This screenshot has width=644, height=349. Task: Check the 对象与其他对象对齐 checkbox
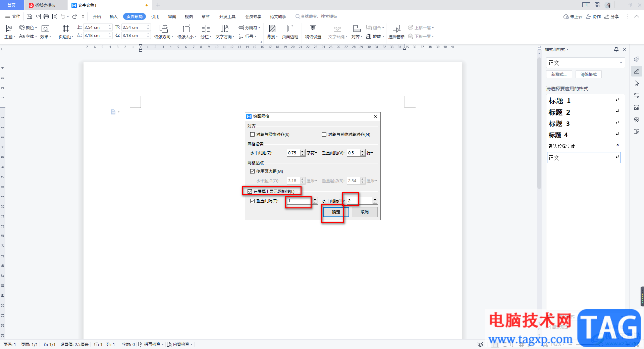[324, 135]
